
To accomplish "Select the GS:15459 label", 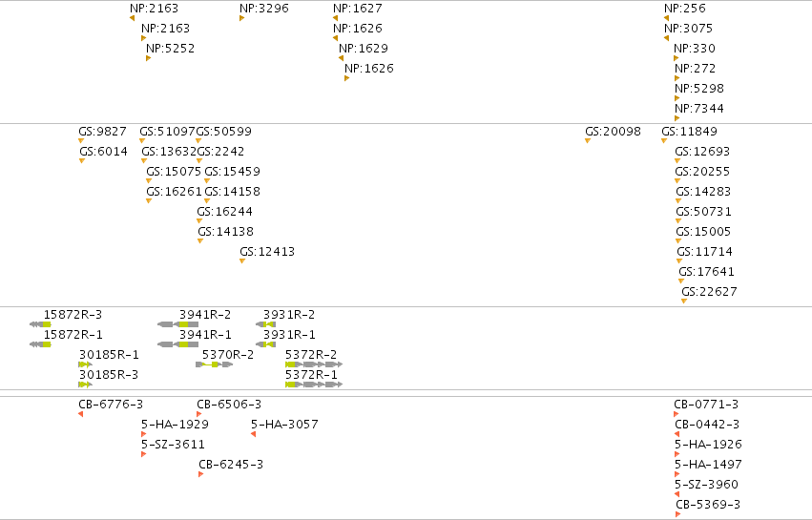I will pos(233,172).
